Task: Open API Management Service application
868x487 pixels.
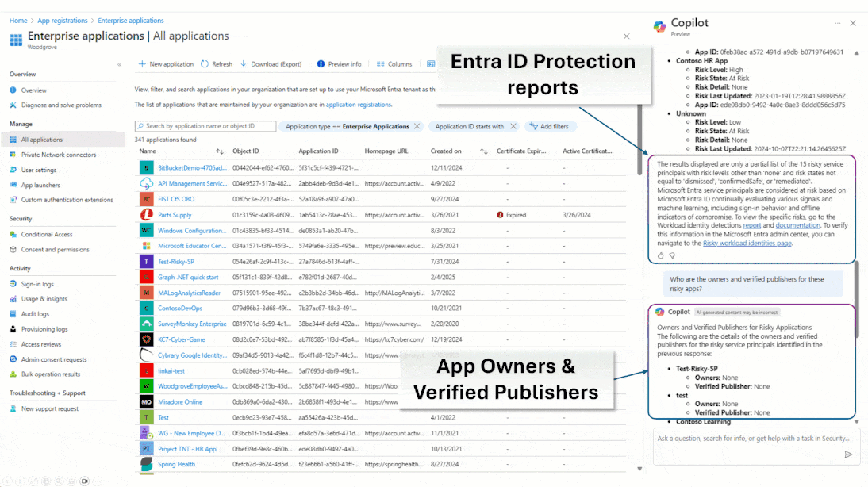Action: [x=192, y=184]
